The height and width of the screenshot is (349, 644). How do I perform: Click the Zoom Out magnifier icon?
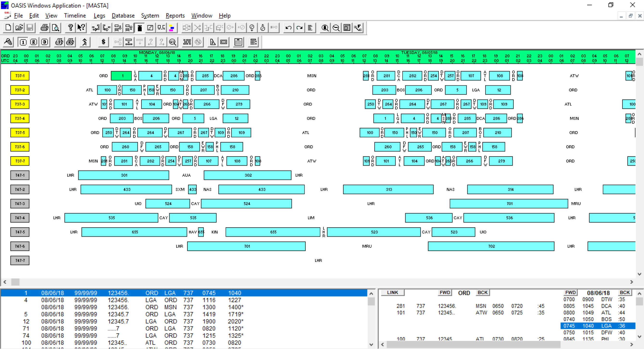point(336,28)
